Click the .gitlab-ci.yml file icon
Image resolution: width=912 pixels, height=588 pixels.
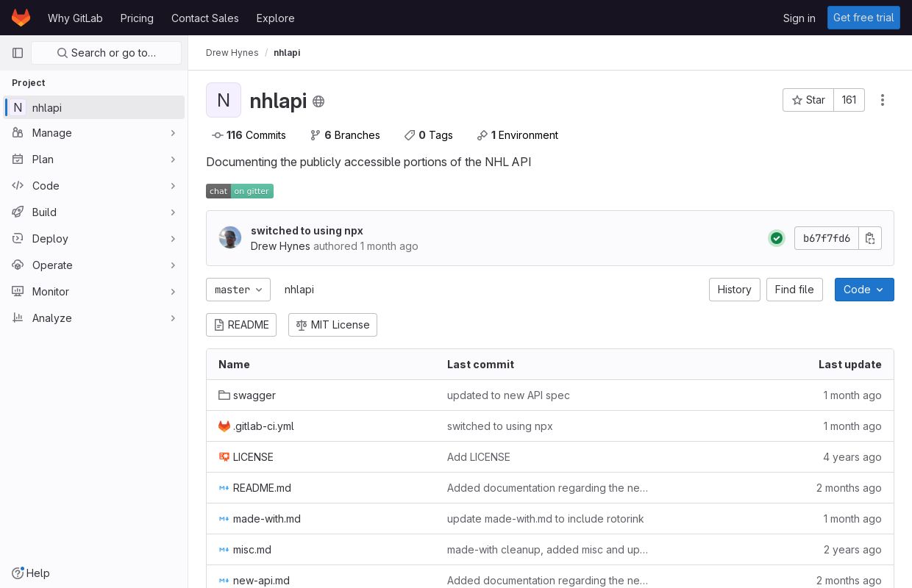click(x=224, y=426)
